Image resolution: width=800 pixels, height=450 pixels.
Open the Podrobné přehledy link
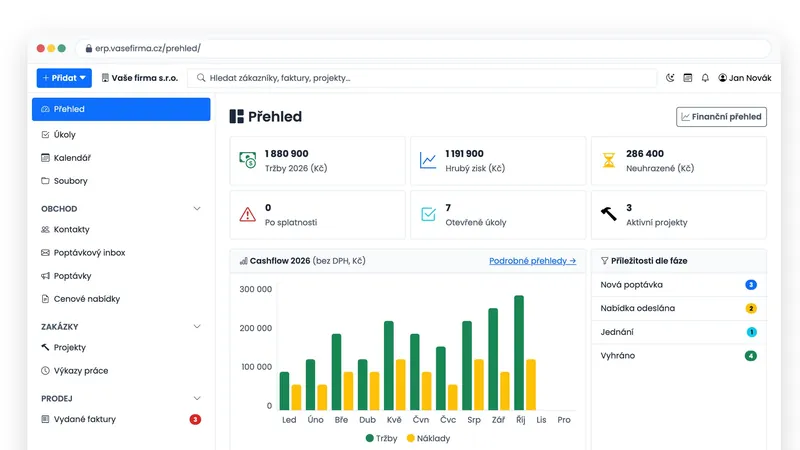coord(532,261)
